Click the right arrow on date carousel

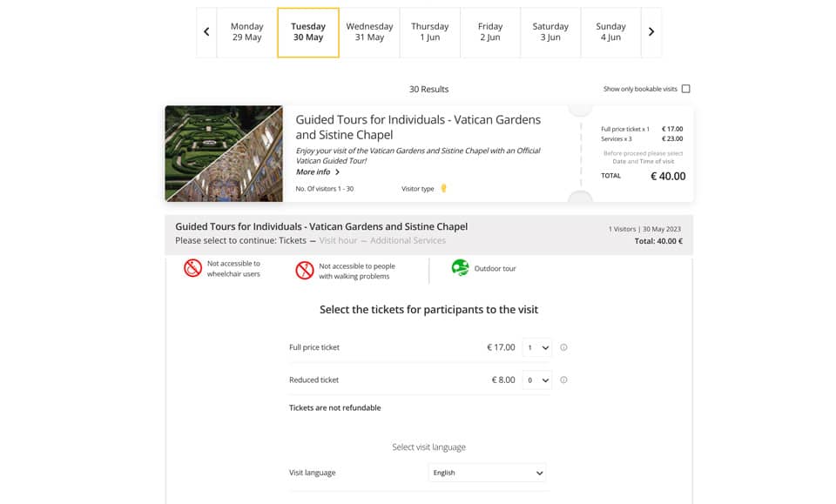[x=651, y=32]
